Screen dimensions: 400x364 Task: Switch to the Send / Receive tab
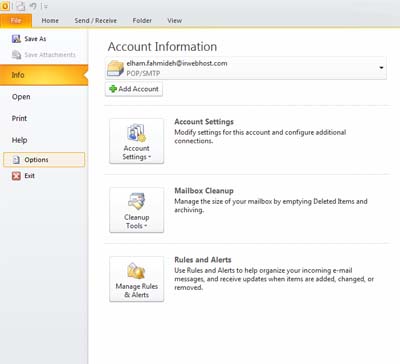(x=96, y=21)
